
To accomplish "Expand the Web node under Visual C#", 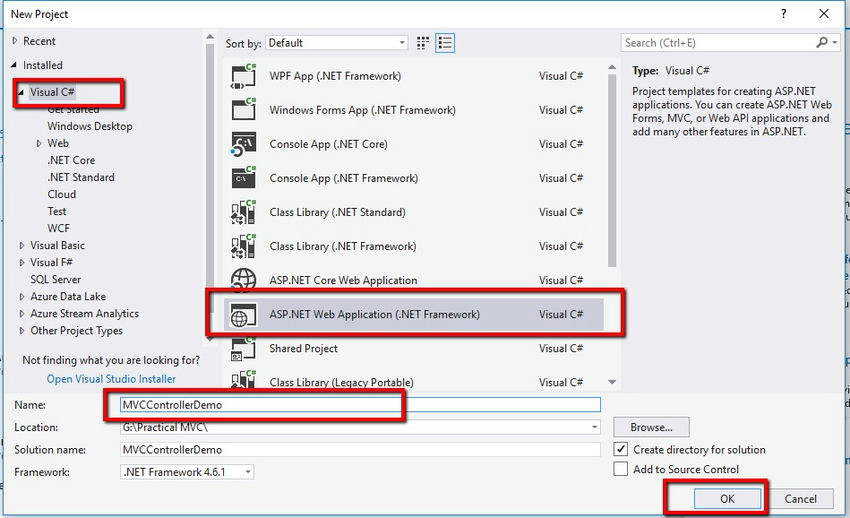I will (x=39, y=144).
